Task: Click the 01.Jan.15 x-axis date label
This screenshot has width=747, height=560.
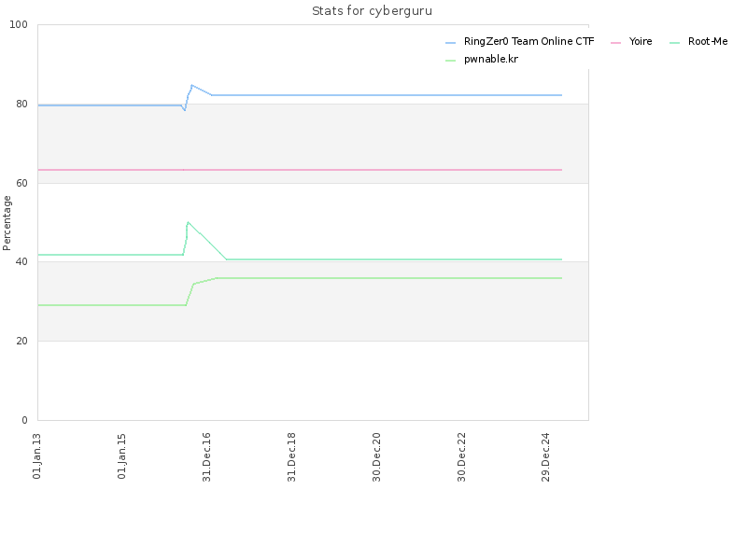Action: click(x=121, y=456)
